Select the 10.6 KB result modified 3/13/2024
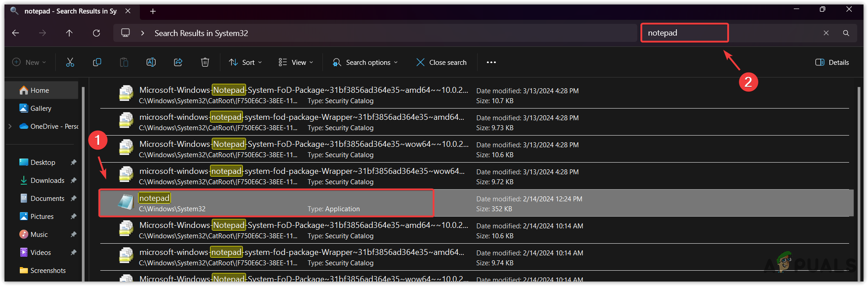The image size is (868, 286). tap(474, 149)
